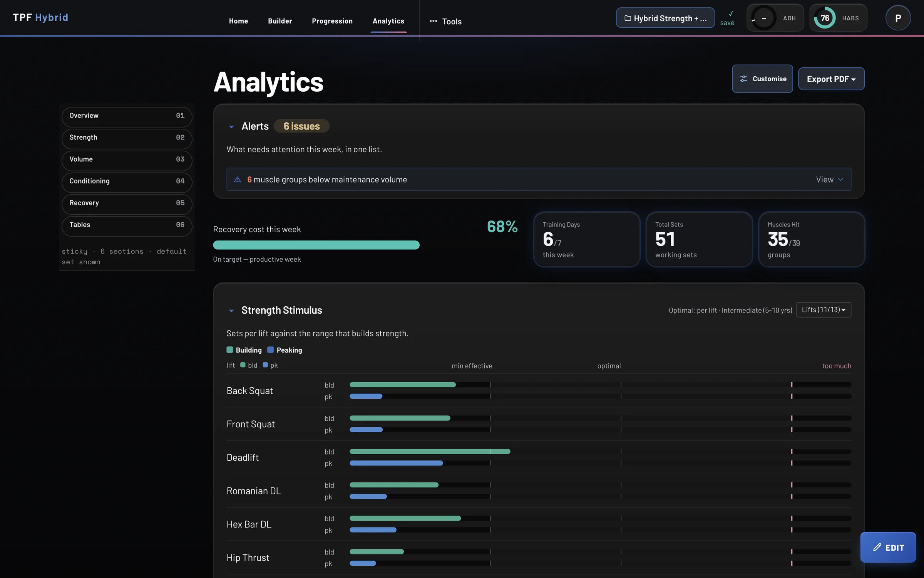The height and width of the screenshot is (578, 924).
Task: Select the Hex Bar DL lift label
Action: point(249,524)
